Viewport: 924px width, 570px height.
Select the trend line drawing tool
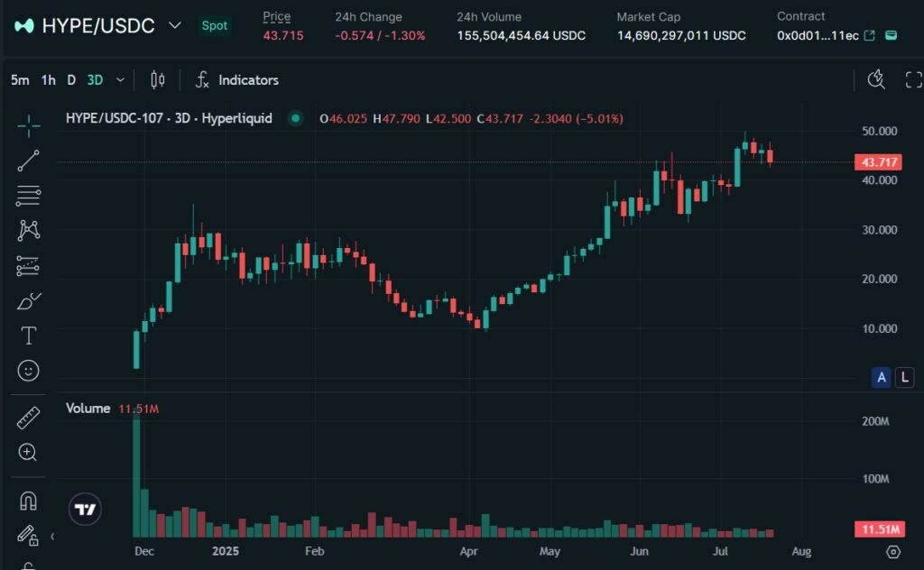[28, 161]
